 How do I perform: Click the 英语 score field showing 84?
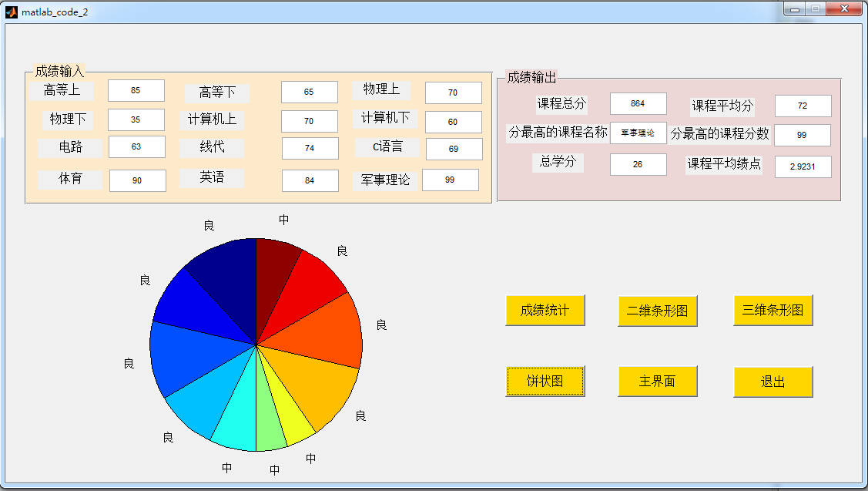coord(310,180)
